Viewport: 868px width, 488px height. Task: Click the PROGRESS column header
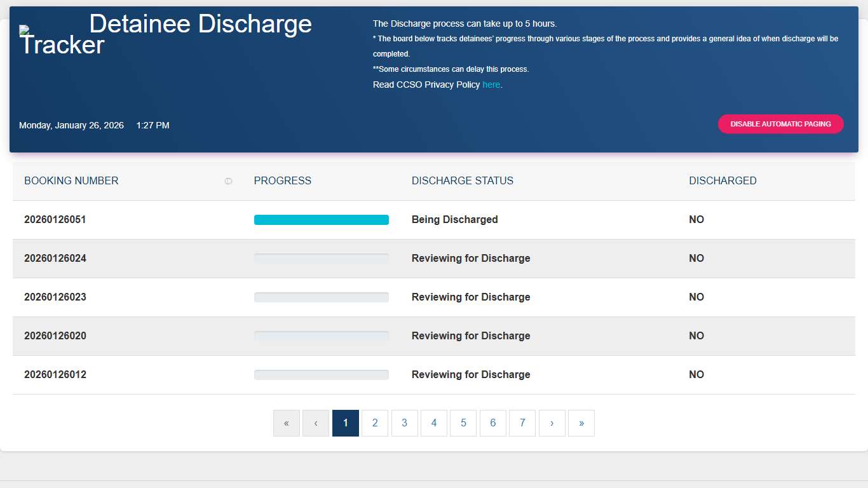click(x=282, y=180)
